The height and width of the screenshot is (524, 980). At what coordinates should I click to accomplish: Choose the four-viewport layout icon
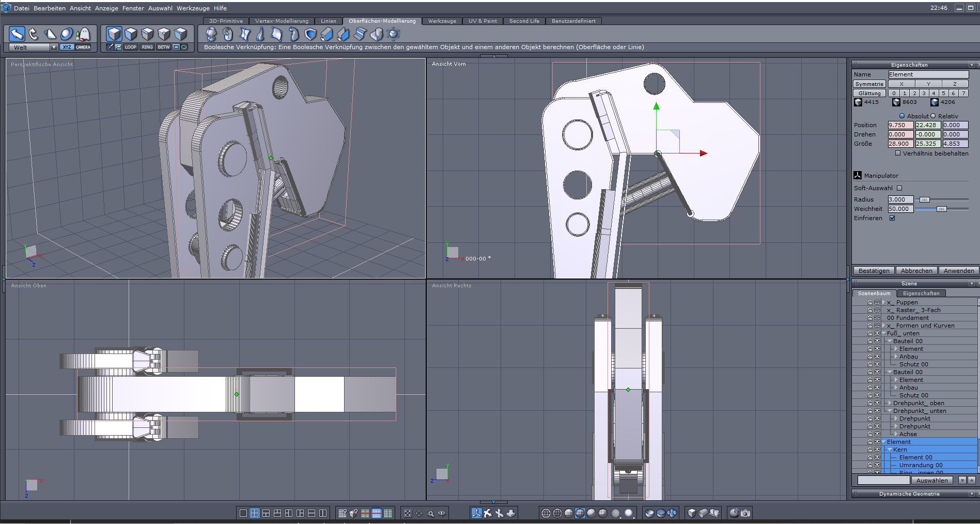255,513
